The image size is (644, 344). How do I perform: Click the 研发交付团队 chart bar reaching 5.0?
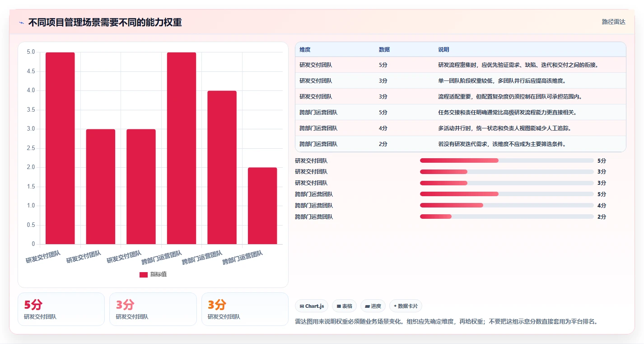click(60, 148)
